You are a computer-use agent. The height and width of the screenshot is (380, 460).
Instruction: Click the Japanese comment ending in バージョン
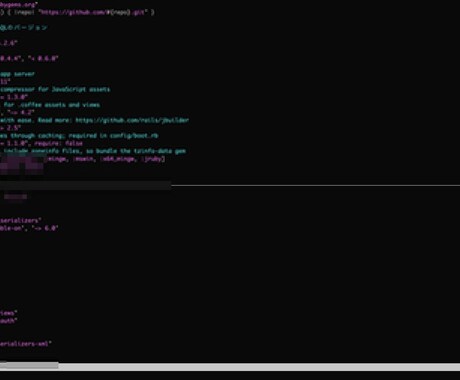coord(23,28)
